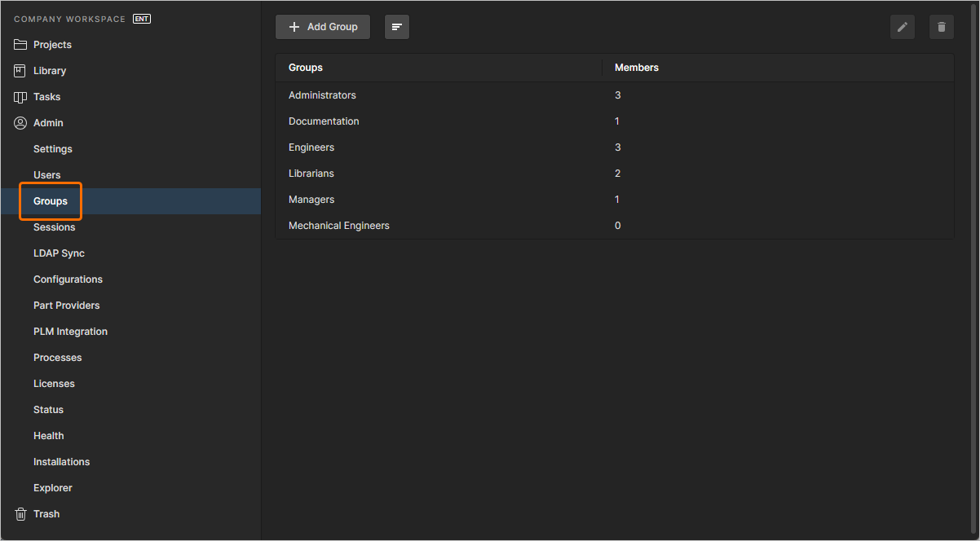Click the Admin person icon

[20, 122]
